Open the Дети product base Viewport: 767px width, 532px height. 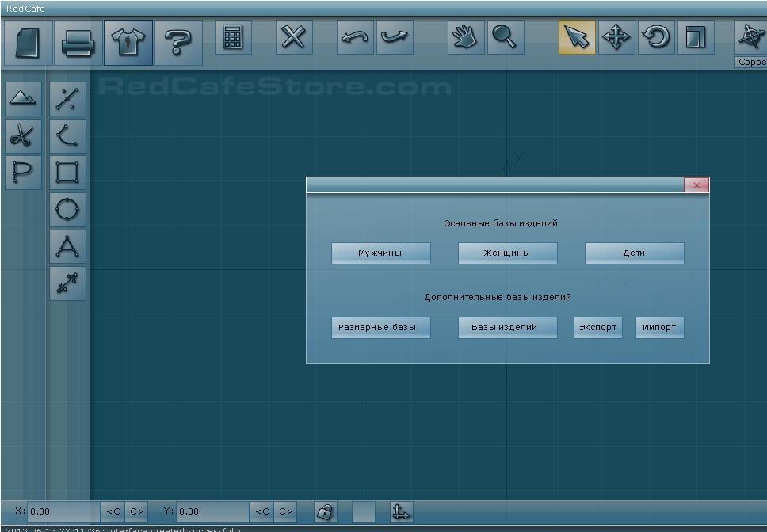pos(635,253)
